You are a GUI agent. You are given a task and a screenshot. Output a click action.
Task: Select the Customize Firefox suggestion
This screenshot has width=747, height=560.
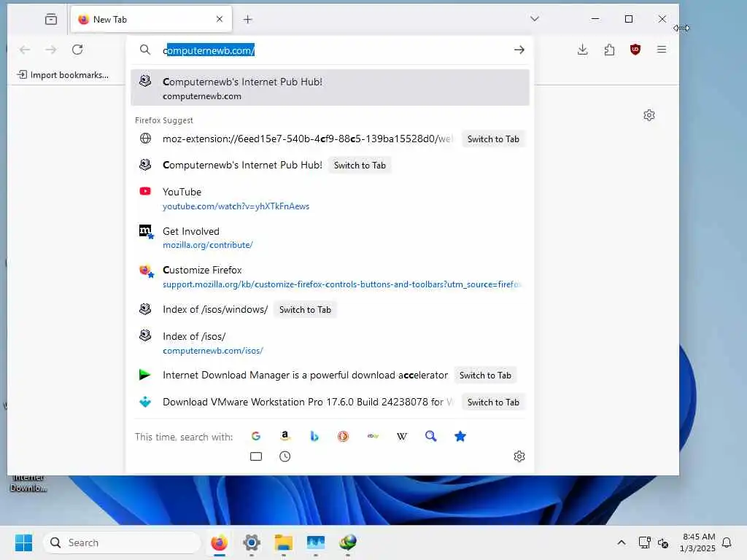(x=330, y=276)
